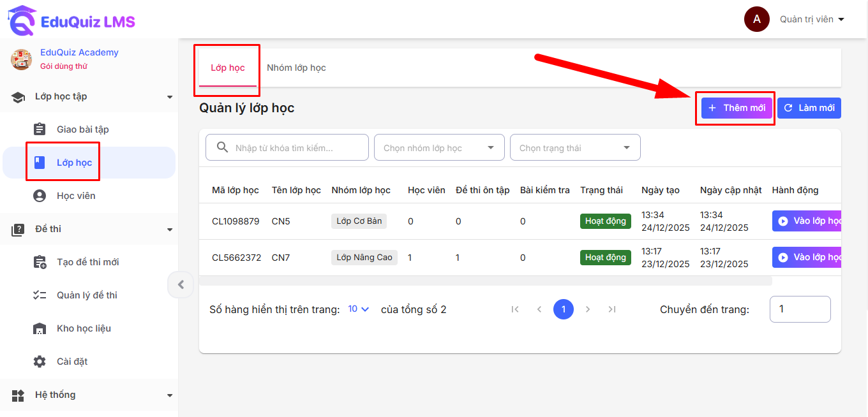868x417 pixels.
Task: Click the Thêm mới button
Action: pyautogui.click(x=737, y=108)
